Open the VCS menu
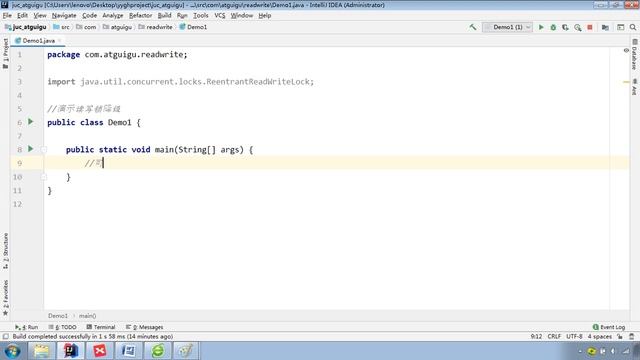The image size is (640, 360). [x=220, y=16]
